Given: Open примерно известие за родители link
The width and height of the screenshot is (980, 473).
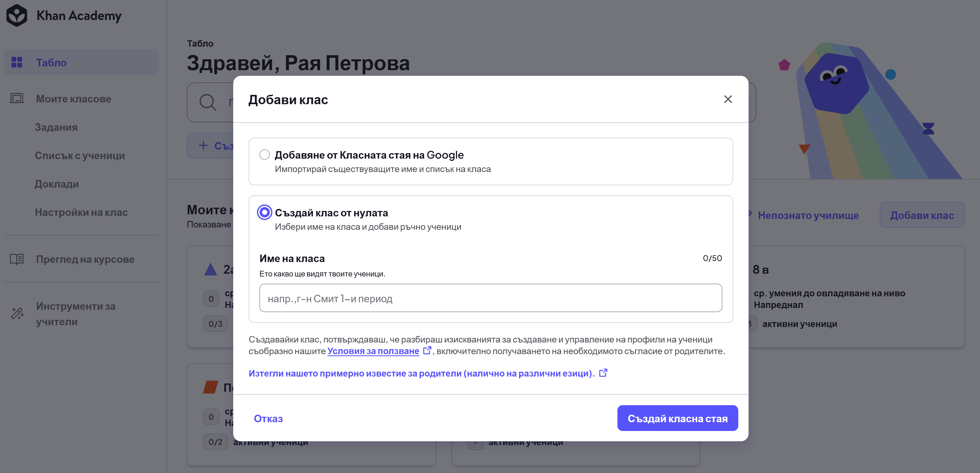Looking at the screenshot, I should (x=422, y=374).
